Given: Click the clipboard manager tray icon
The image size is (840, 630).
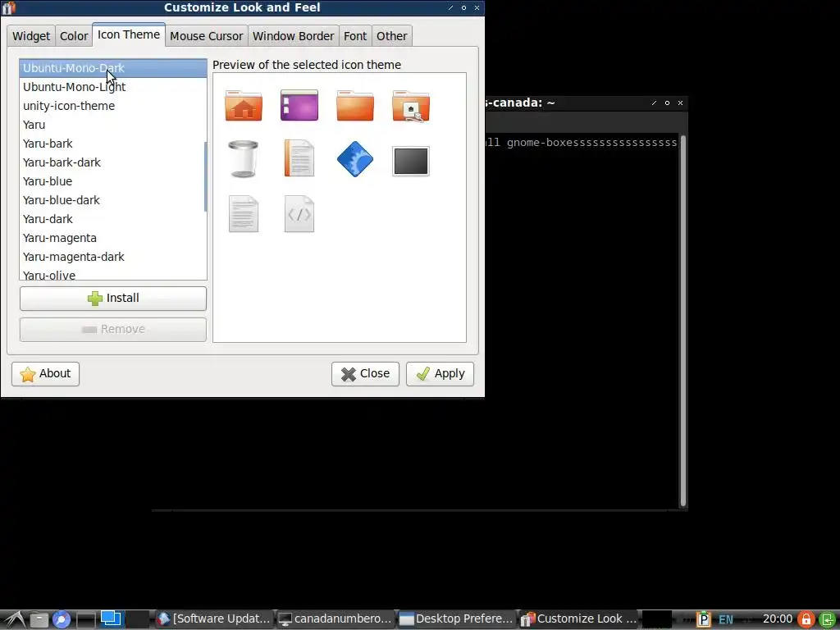Looking at the screenshot, I should 703,619.
